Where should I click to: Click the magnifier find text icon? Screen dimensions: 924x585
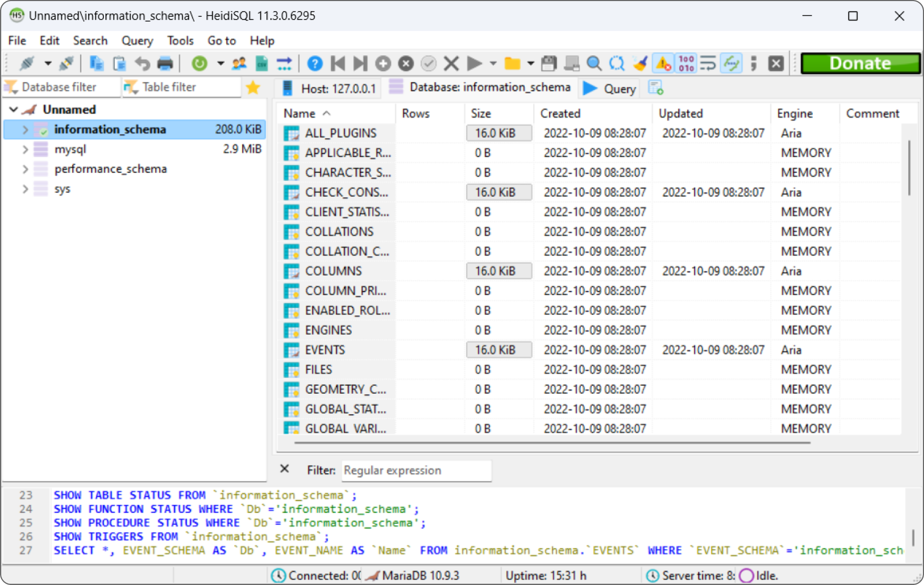pyautogui.click(x=594, y=64)
